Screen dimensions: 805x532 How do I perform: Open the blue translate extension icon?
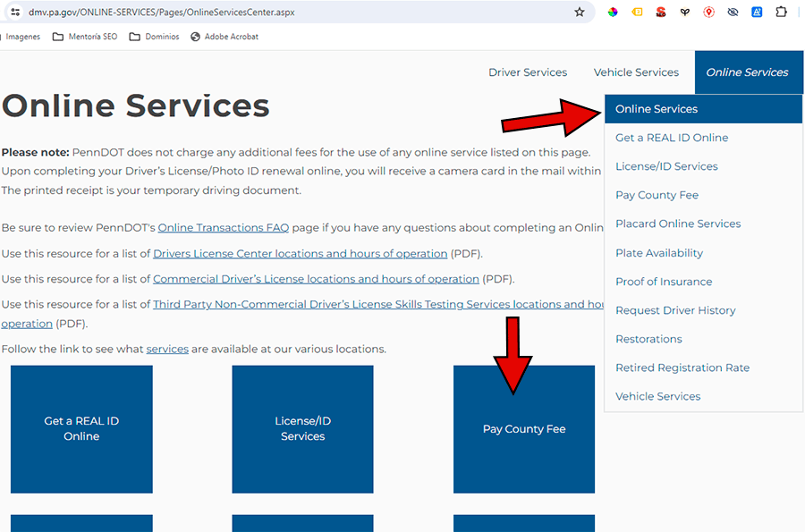(x=757, y=12)
